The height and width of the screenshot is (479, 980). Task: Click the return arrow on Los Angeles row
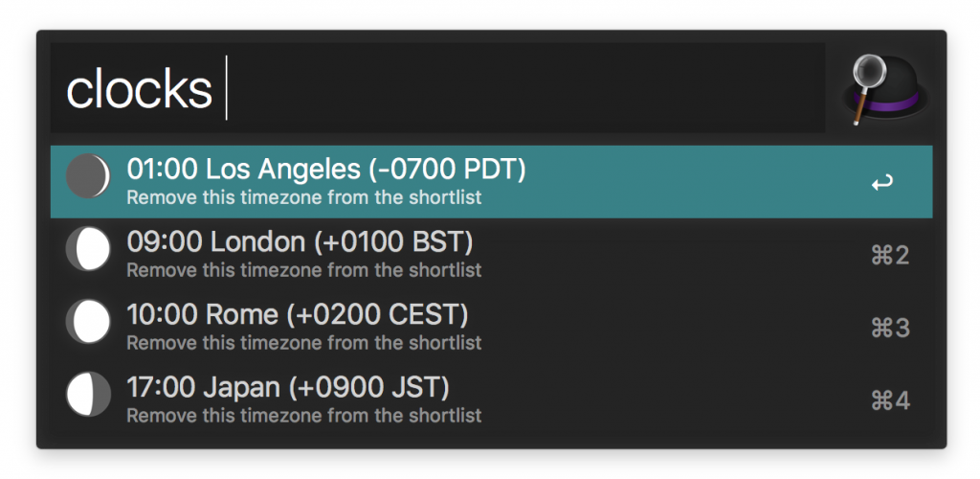point(882,182)
